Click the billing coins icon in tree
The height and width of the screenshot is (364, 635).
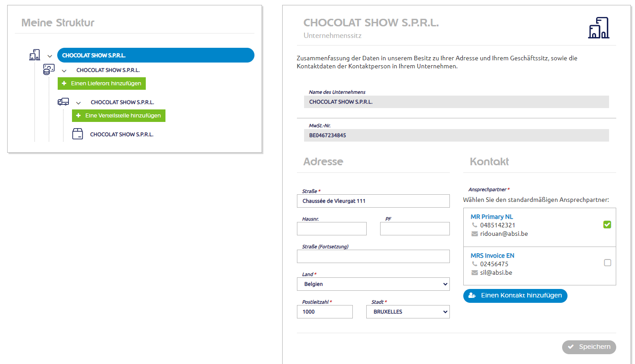pyautogui.click(x=49, y=70)
